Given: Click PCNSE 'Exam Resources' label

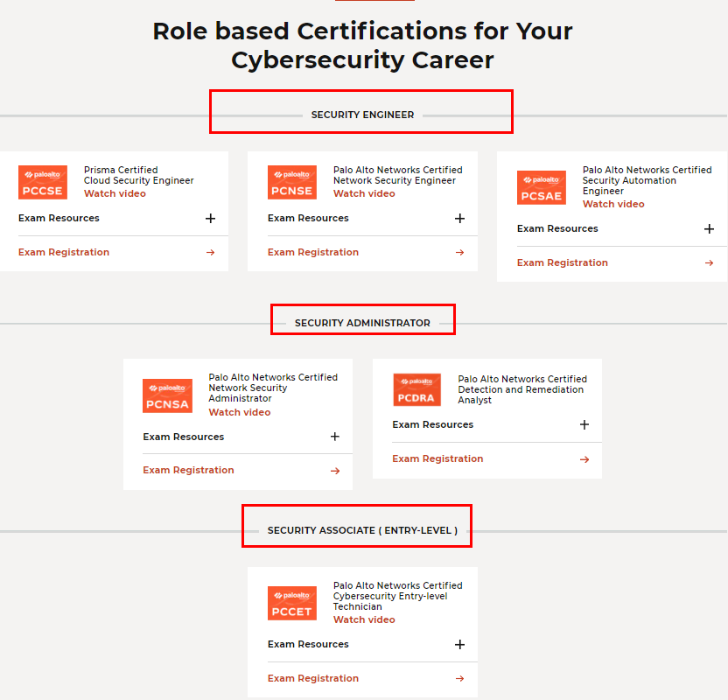Looking at the screenshot, I should click(x=308, y=218).
